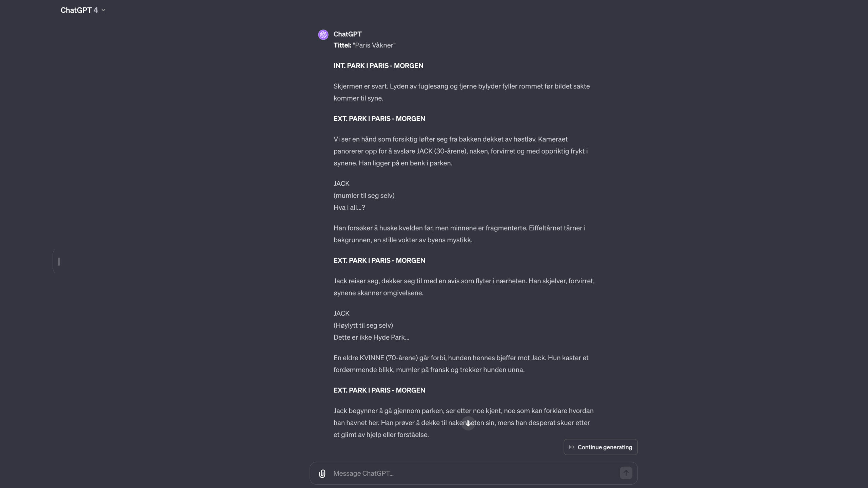868x488 pixels.
Task: Open the sidebar using the left edge handle
Action: tap(59, 261)
